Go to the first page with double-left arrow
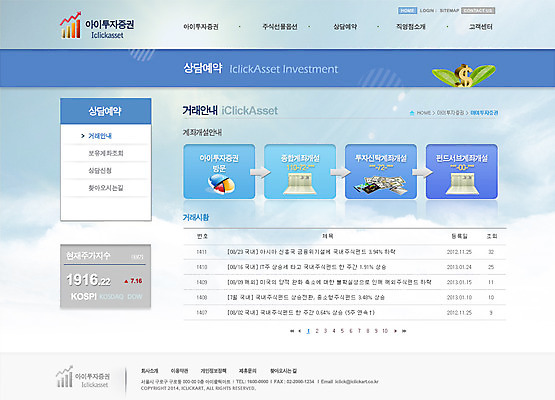555x400 pixels. (292, 331)
